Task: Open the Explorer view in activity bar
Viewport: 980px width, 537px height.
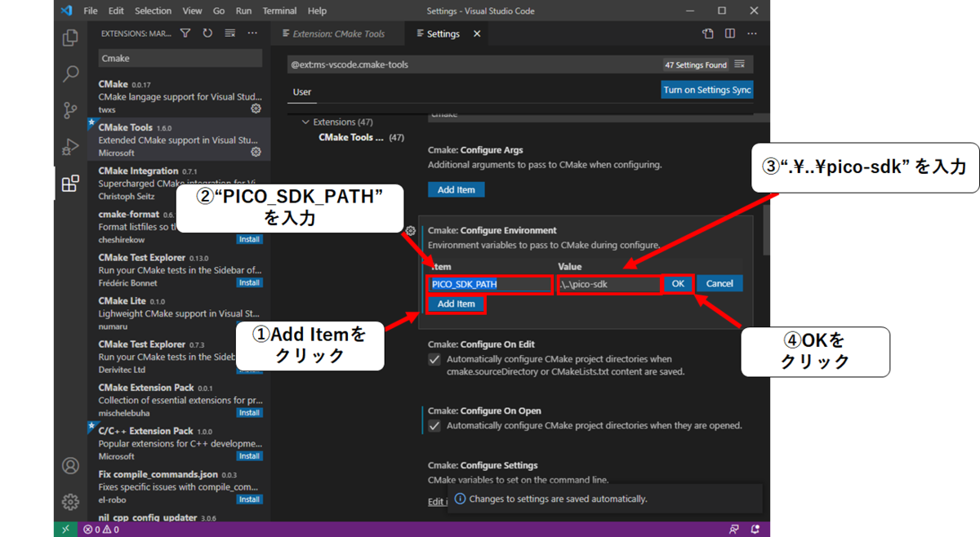Action: pos(70,38)
